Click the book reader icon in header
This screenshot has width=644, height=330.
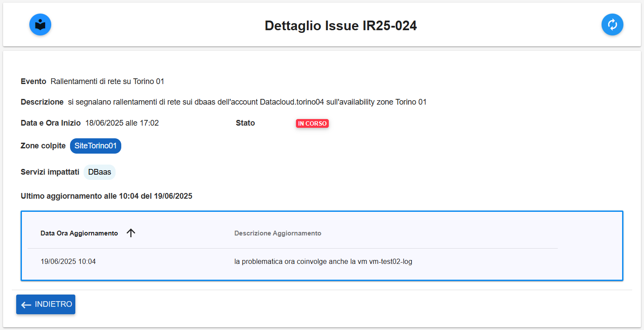pyautogui.click(x=40, y=25)
